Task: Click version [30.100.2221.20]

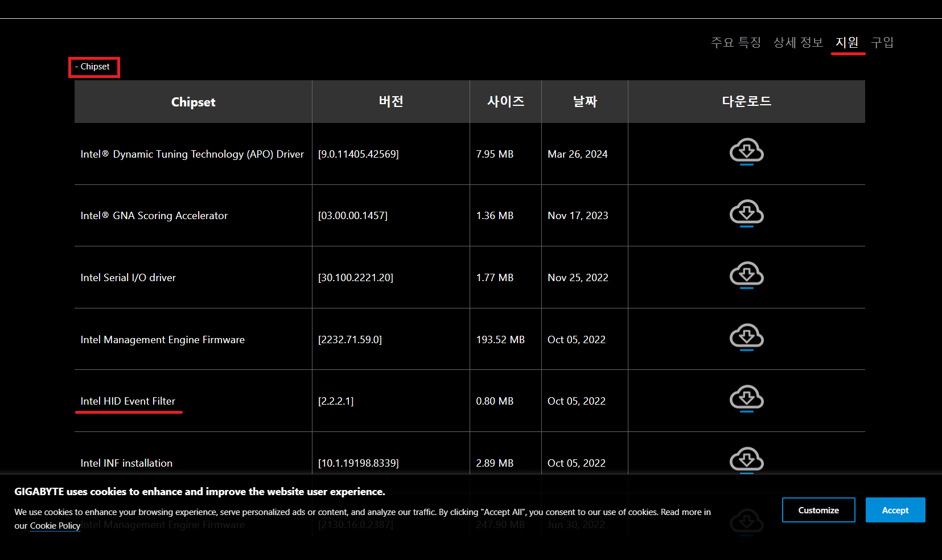Action: pyautogui.click(x=356, y=278)
